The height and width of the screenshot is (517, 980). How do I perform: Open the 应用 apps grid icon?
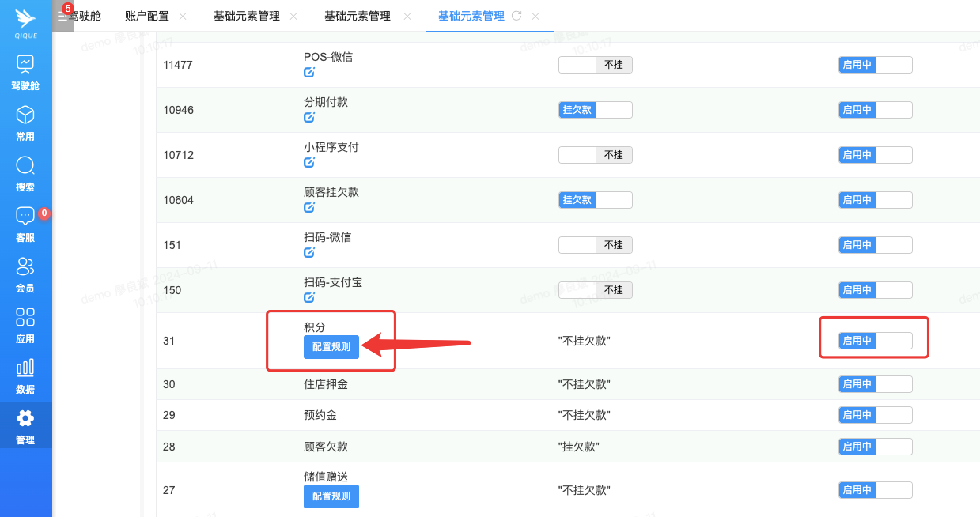click(25, 317)
